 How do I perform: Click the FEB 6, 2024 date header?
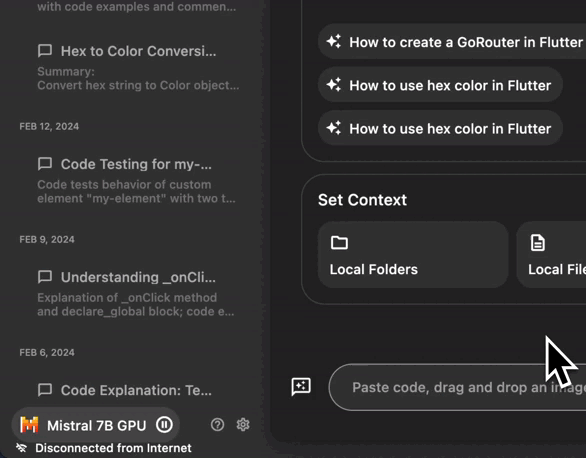(47, 353)
